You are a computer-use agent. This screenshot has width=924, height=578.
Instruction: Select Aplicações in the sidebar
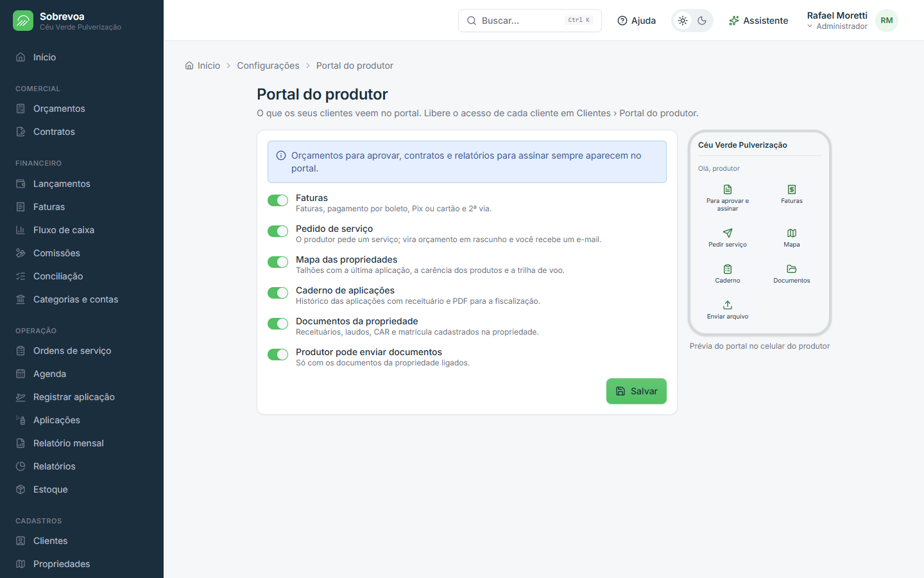click(x=81, y=420)
